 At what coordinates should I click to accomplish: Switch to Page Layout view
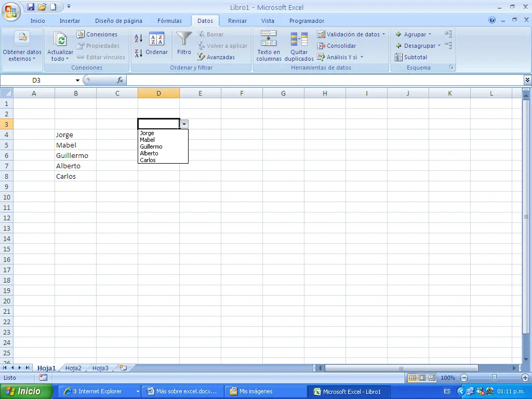point(422,378)
